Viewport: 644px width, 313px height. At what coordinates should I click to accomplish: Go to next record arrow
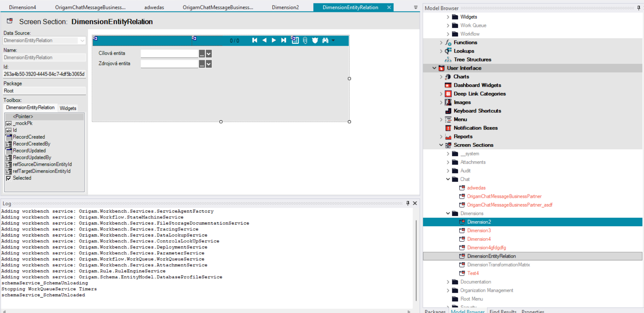point(274,40)
